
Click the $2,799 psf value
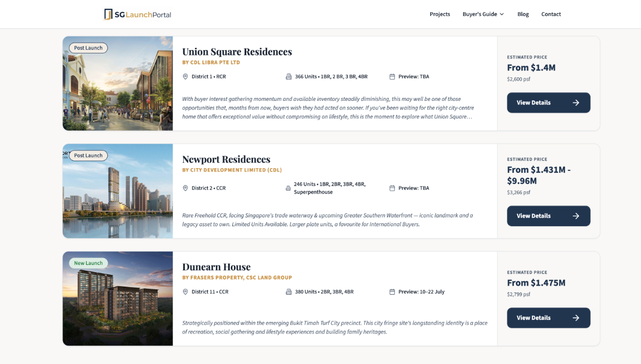click(x=519, y=295)
